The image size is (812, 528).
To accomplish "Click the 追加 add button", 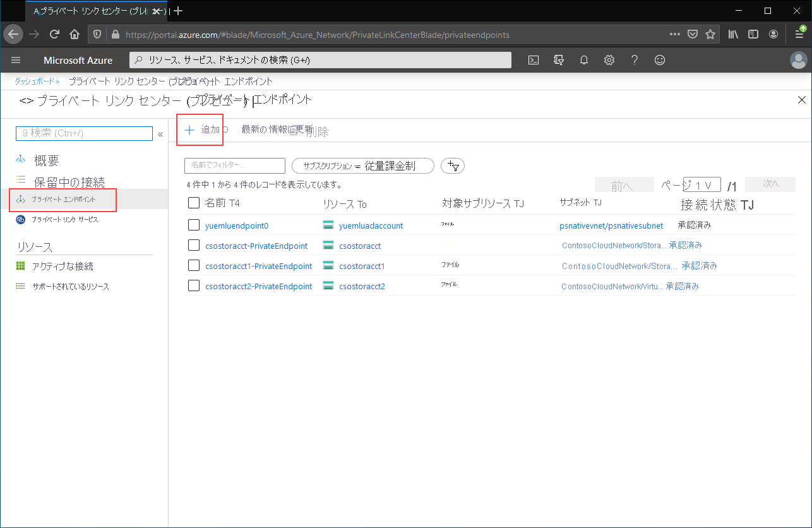I will click(x=202, y=129).
